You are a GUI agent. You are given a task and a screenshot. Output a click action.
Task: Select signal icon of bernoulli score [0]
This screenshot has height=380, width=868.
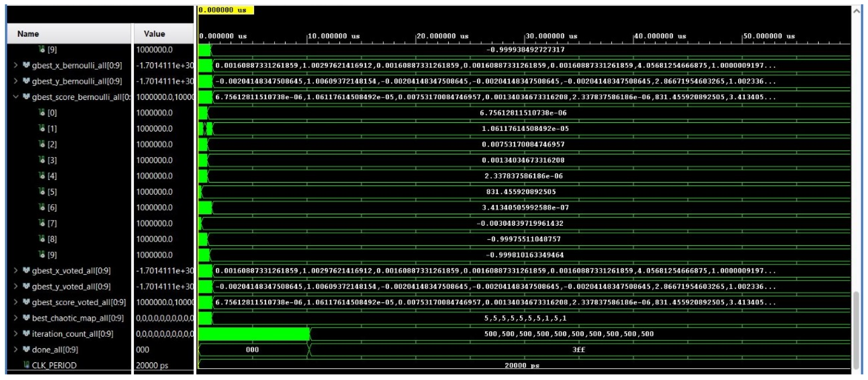[42, 113]
